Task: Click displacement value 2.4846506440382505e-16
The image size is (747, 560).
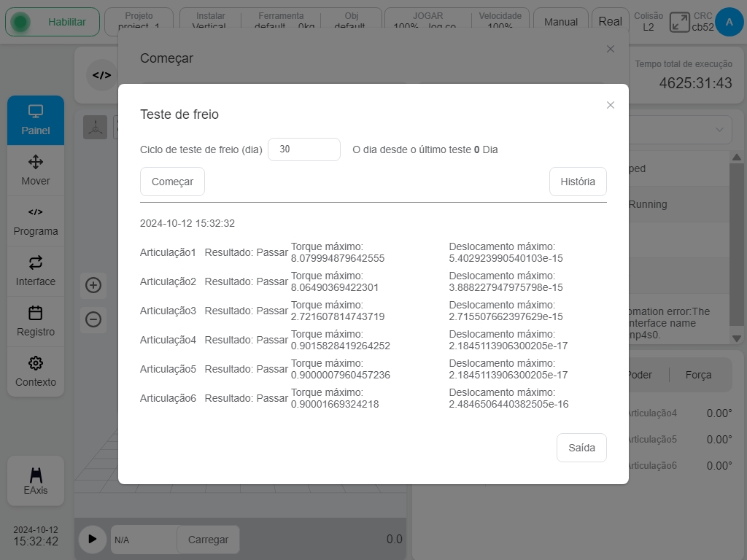Action: click(508, 404)
